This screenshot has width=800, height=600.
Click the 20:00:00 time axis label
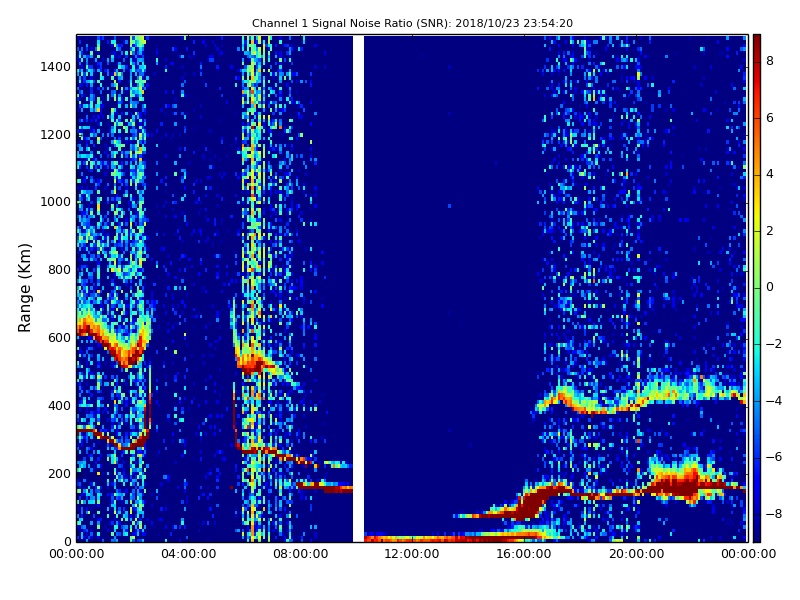[x=636, y=554]
